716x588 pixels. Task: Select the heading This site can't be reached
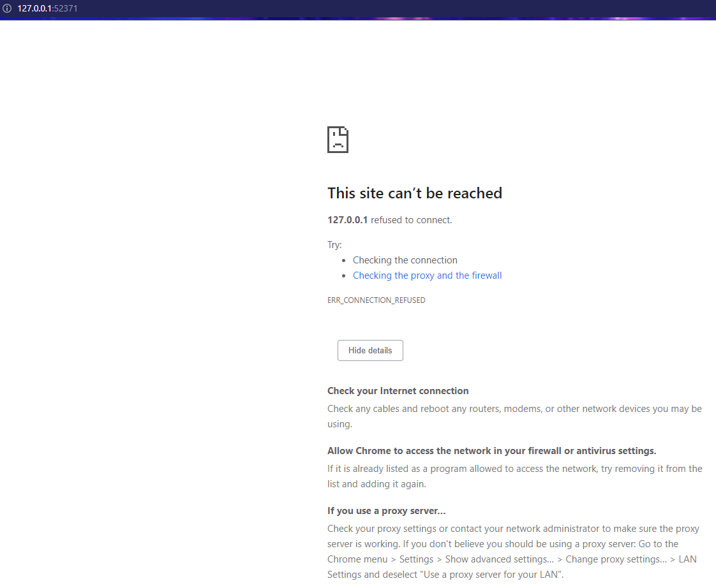point(414,193)
